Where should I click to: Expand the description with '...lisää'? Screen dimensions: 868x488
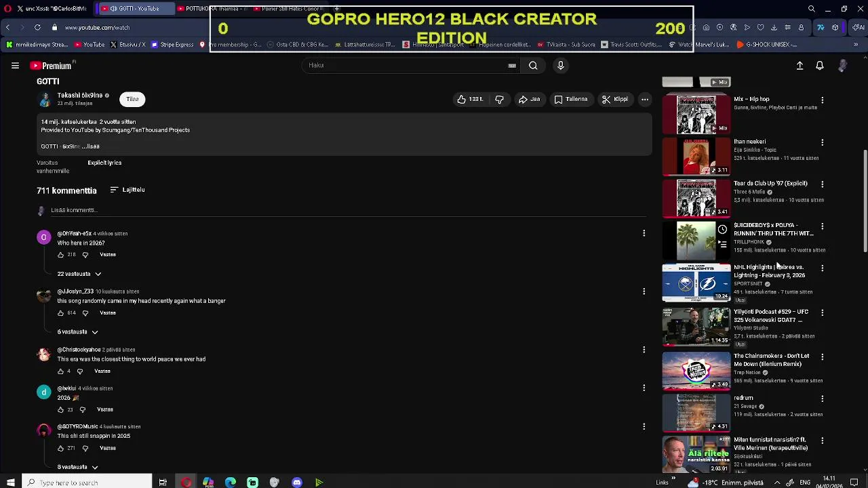[x=91, y=146]
